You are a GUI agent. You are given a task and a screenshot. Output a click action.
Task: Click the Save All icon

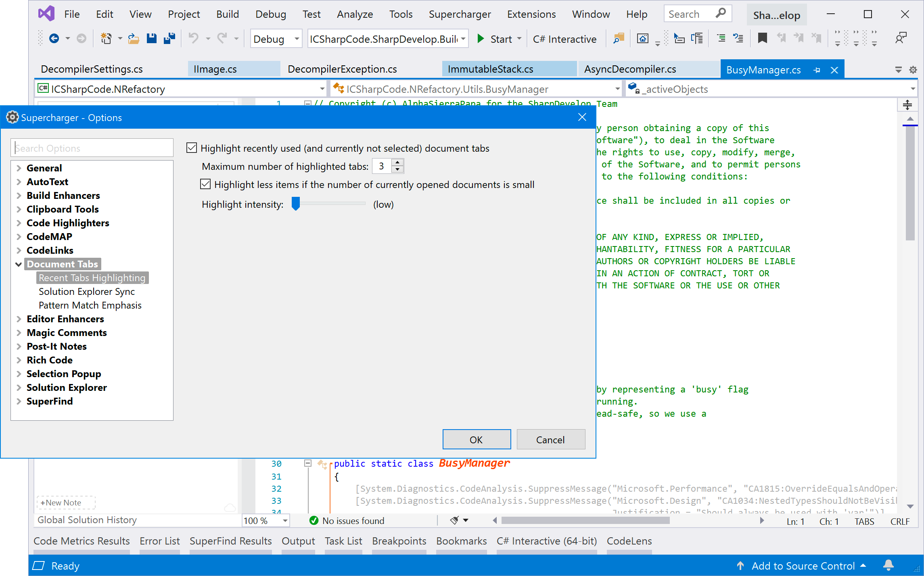tap(169, 39)
